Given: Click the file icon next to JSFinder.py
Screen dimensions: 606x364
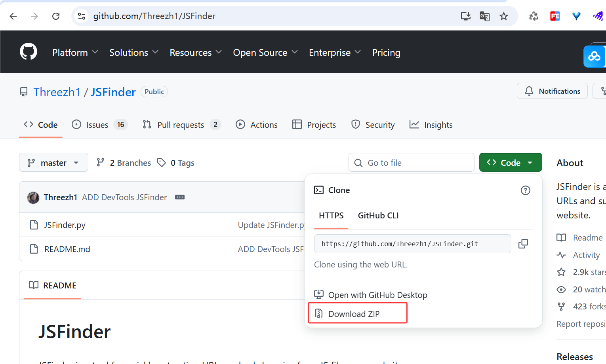Looking at the screenshot, I should click(34, 225).
